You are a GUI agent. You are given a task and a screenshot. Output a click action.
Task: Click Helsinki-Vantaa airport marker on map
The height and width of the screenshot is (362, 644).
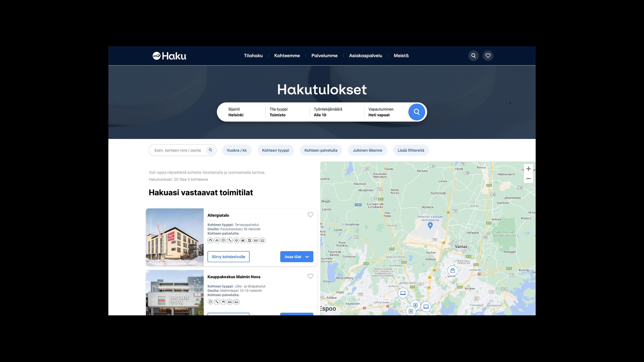pos(430,225)
